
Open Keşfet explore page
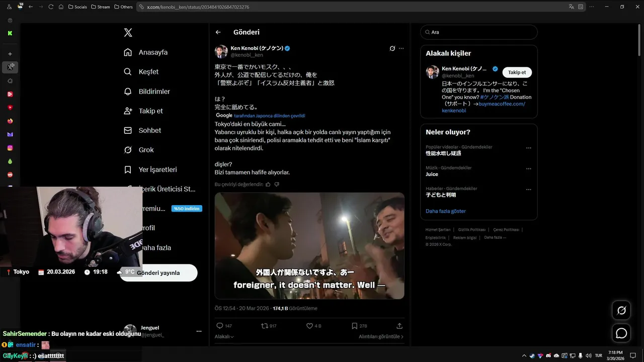click(141, 72)
